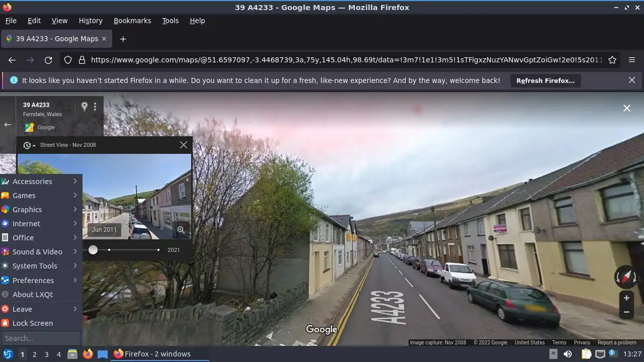This screenshot has width=644, height=362.
Task: Zoom out with the minus button
Action: [x=626, y=312]
